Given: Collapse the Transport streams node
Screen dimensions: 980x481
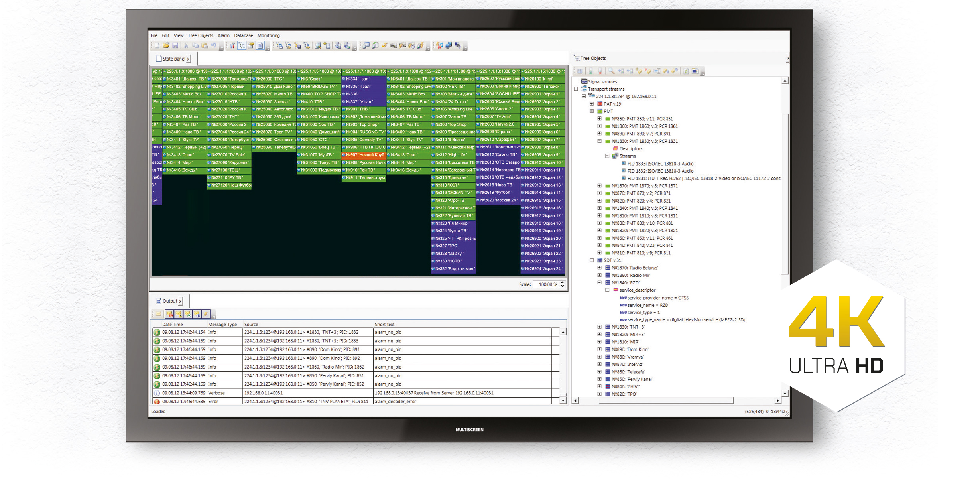Looking at the screenshot, I should point(576,89).
